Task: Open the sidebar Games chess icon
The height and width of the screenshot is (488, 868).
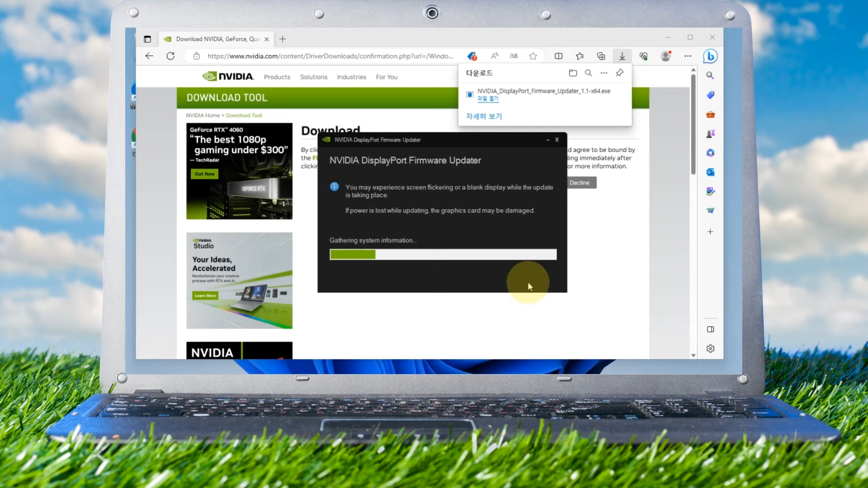Action: pos(710,133)
